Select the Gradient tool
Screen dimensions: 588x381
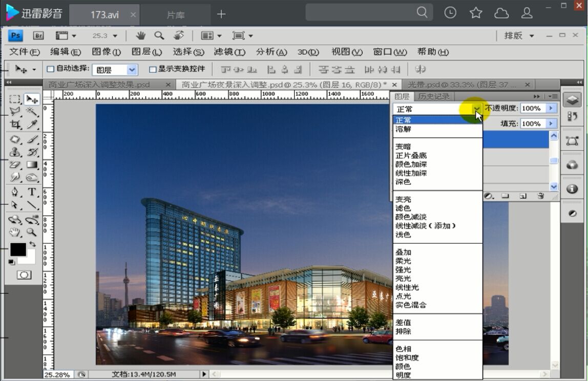coord(31,163)
